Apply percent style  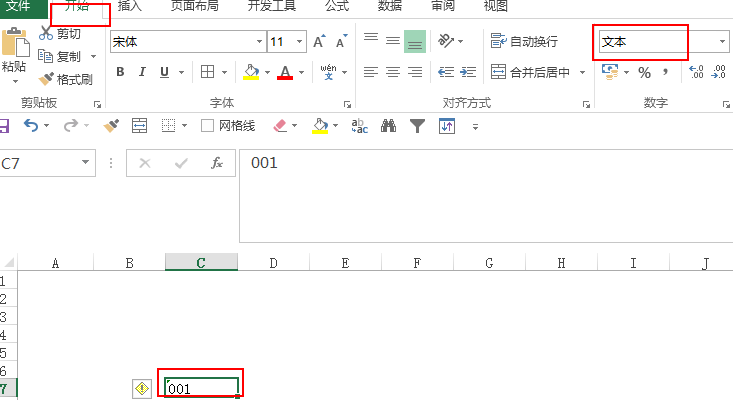click(x=644, y=72)
